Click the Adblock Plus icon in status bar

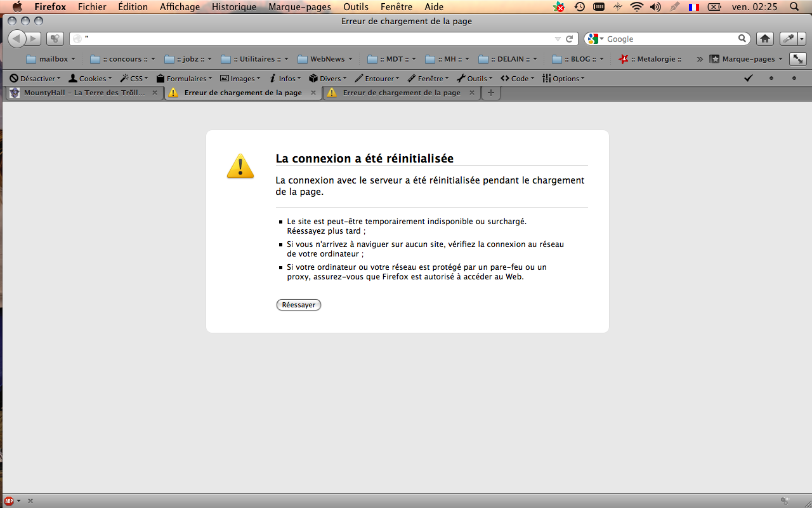point(9,500)
